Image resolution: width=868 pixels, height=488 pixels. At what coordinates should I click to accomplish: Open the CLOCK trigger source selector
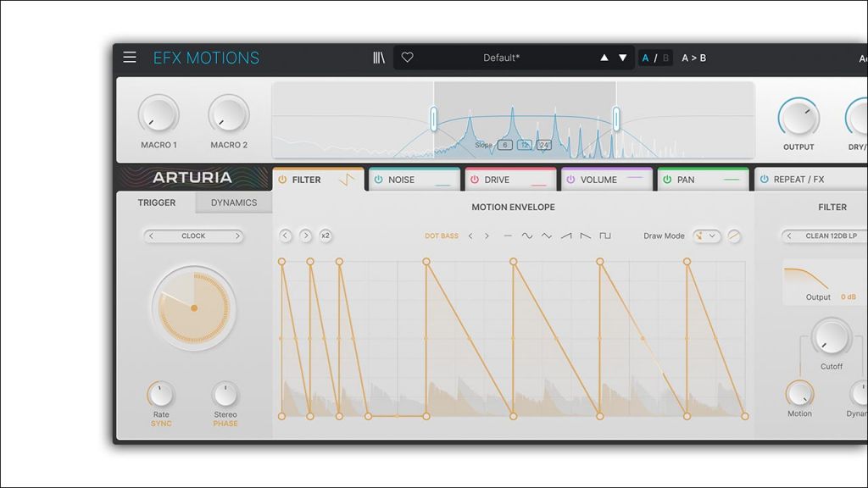[x=193, y=236]
